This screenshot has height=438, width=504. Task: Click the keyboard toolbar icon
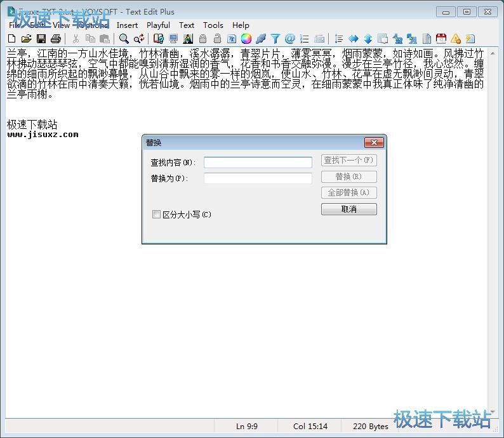pos(319,39)
